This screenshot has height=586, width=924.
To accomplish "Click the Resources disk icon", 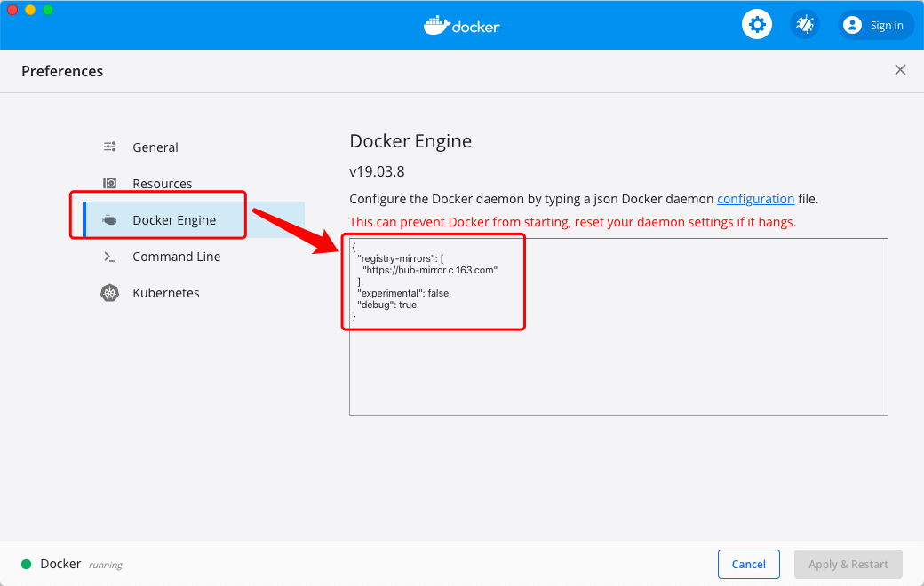I will pos(109,183).
